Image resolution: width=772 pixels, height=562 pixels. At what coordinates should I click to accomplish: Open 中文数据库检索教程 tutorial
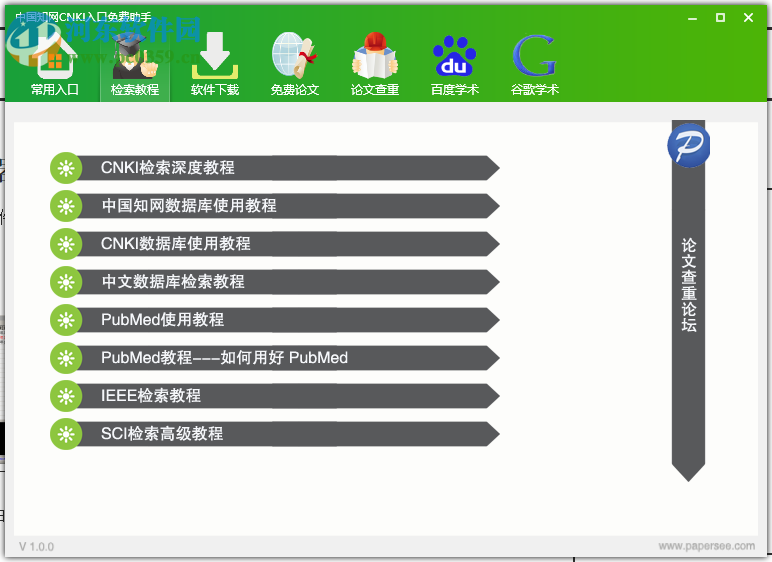[290, 282]
